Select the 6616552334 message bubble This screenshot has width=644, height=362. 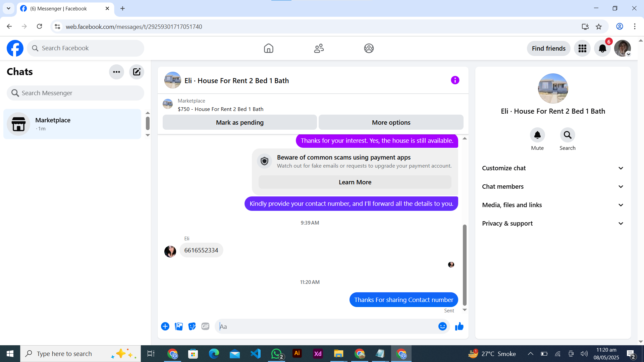[x=201, y=250]
